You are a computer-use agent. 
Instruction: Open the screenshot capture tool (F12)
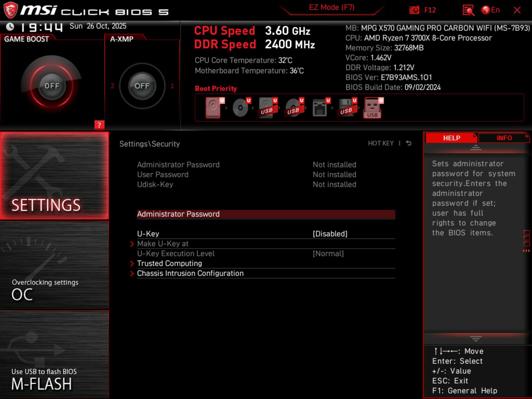[x=414, y=10]
